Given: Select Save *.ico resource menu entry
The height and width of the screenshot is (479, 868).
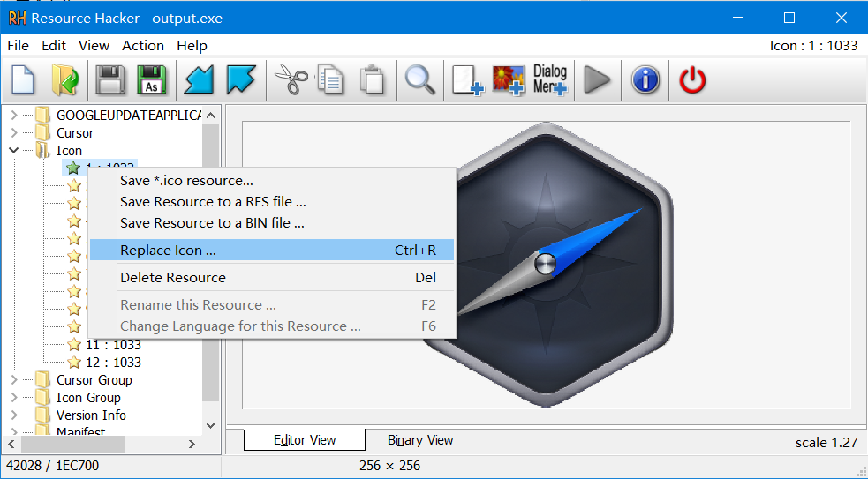Looking at the screenshot, I should [186, 181].
